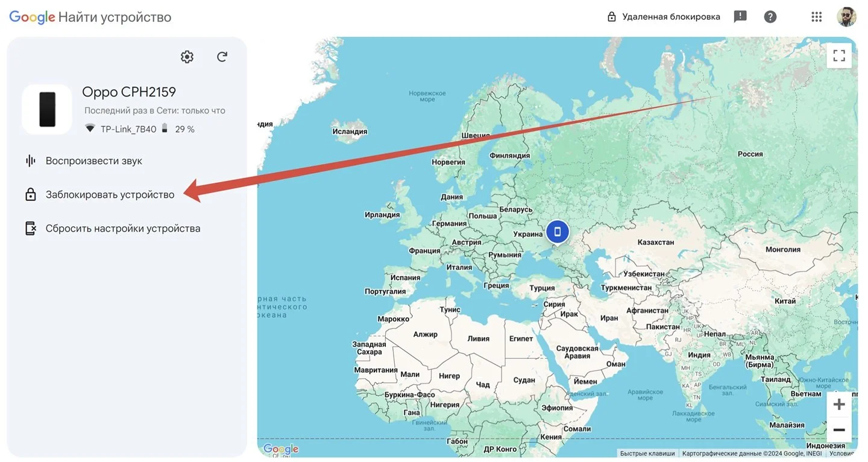The height and width of the screenshot is (462, 868).
Task: Refresh the device location
Action: tap(222, 57)
